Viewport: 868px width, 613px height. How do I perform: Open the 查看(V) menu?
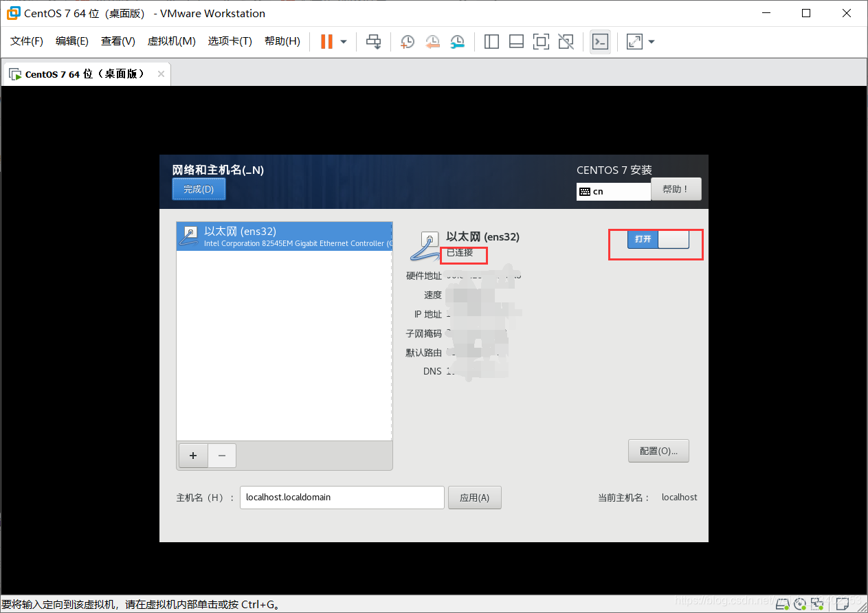(x=118, y=41)
